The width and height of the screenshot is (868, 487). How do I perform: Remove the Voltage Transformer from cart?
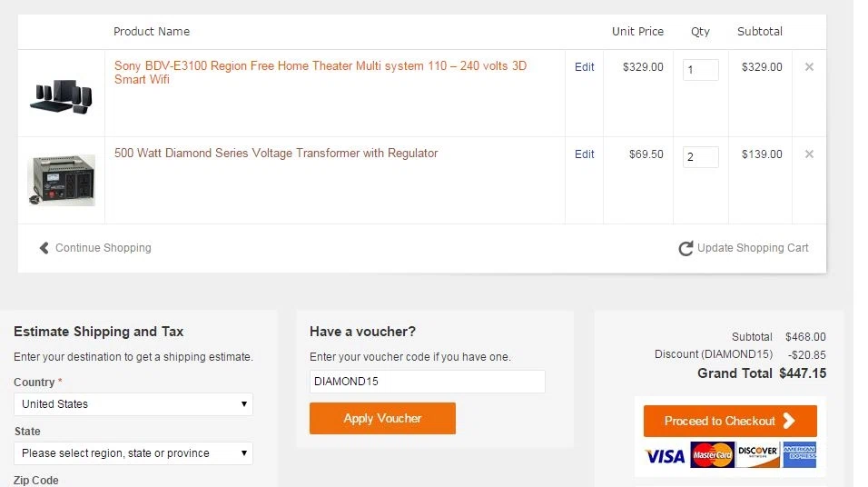point(809,154)
